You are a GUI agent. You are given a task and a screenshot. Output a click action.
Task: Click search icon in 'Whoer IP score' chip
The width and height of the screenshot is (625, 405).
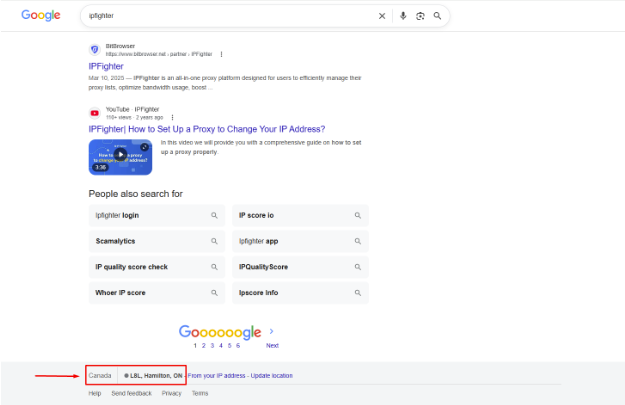[214, 293]
